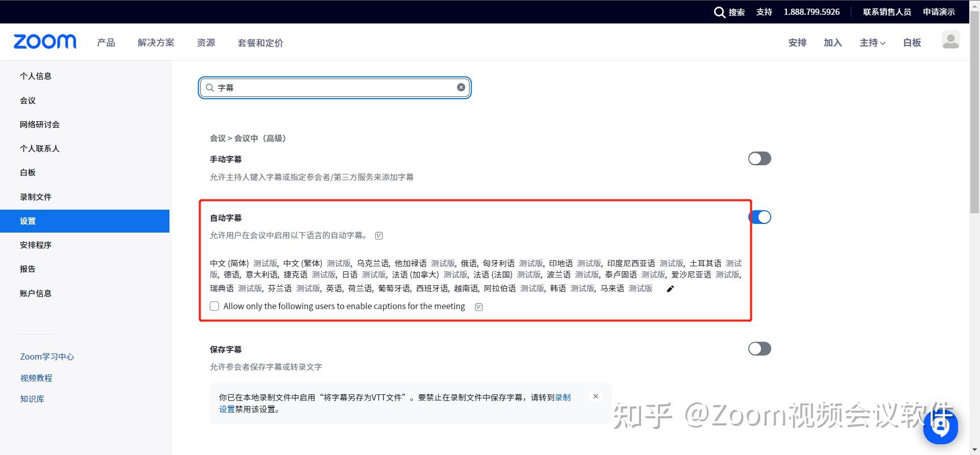
Task: Open the 产品 menu
Action: pyautogui.click(x=106, y=43)
